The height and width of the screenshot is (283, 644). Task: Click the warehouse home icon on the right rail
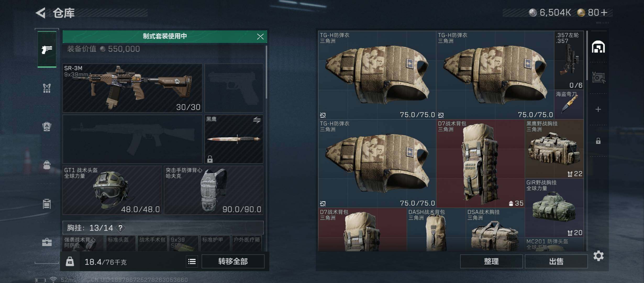click(598, 47)
